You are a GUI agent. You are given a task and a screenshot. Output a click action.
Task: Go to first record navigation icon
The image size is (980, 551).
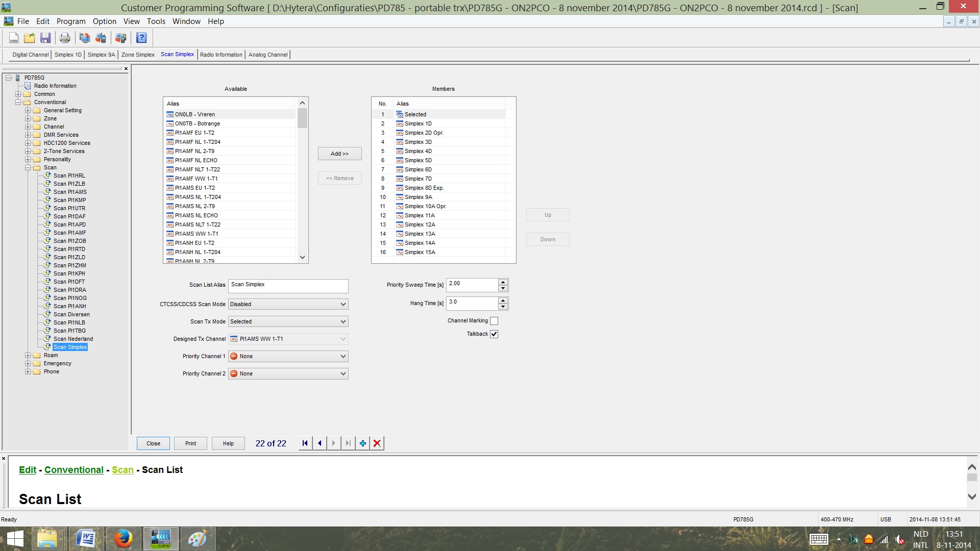[305, 443]
